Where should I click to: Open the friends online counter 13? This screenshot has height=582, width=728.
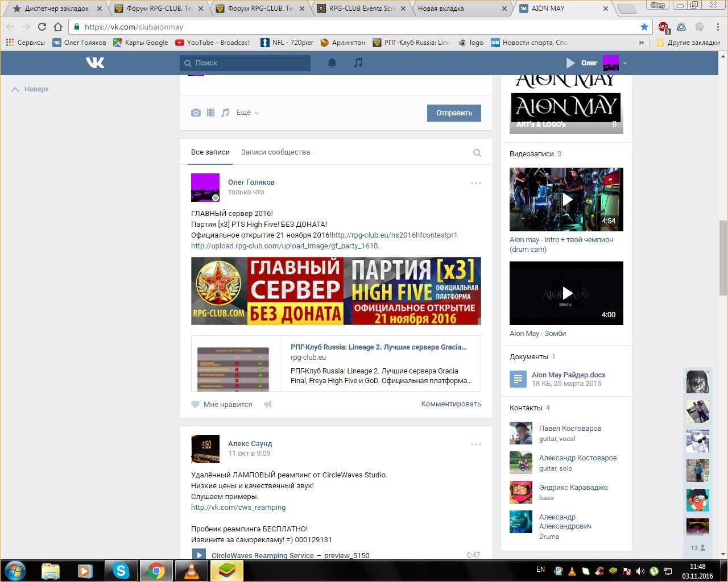tap(698, 548)
